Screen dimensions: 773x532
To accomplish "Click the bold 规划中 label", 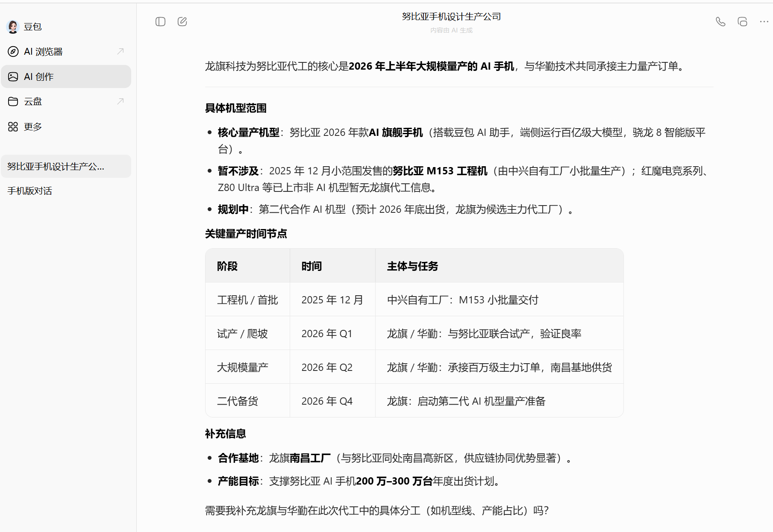I will pos(233,209).
